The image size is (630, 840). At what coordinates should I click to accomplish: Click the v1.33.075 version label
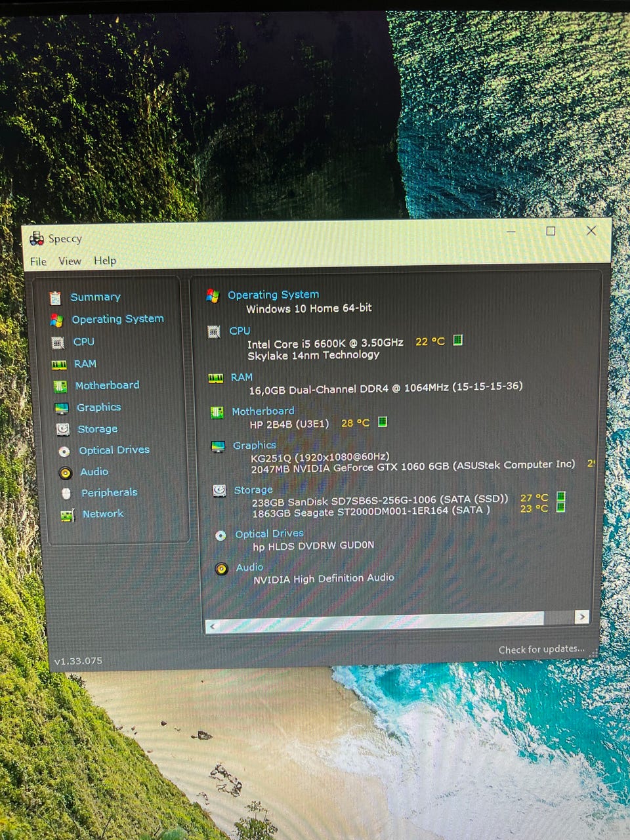(78, 661)
